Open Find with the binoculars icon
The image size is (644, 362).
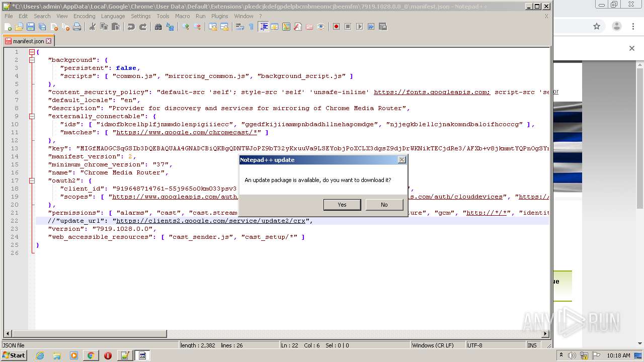pos(158,27)
